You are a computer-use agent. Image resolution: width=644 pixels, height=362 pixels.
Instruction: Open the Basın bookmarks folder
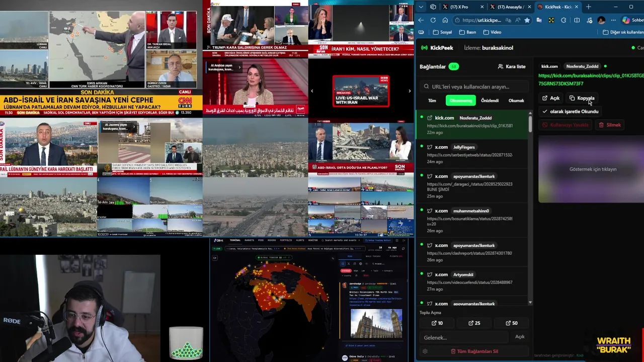tap(467, 32)
